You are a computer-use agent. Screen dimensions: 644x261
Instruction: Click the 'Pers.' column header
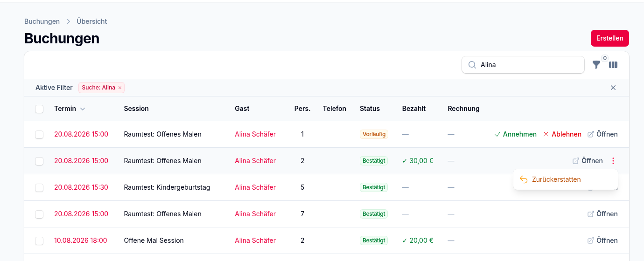point(302,109)
